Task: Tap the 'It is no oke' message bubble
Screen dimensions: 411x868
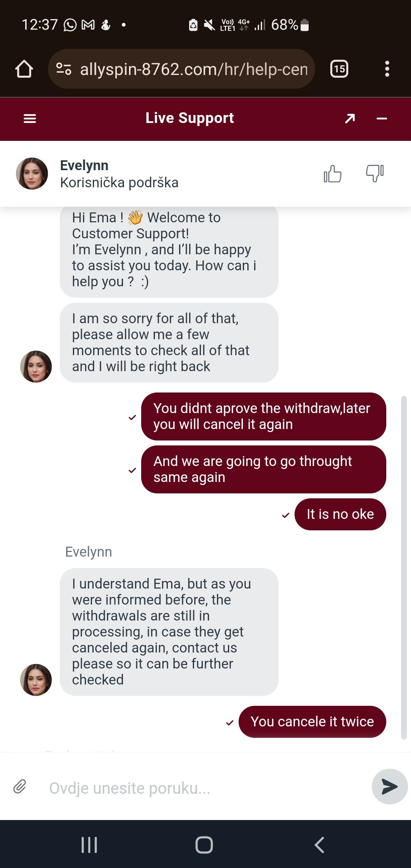Action: pos(340,514)
